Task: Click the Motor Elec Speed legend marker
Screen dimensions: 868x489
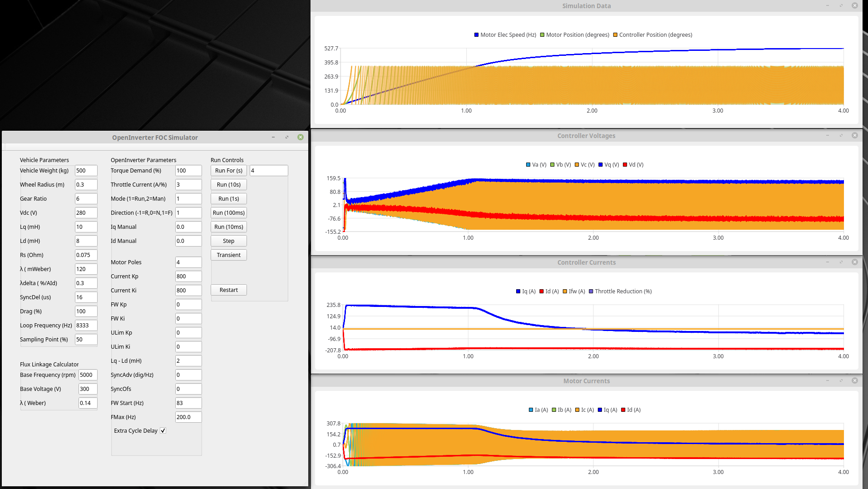Action: [x=476, y=35]
